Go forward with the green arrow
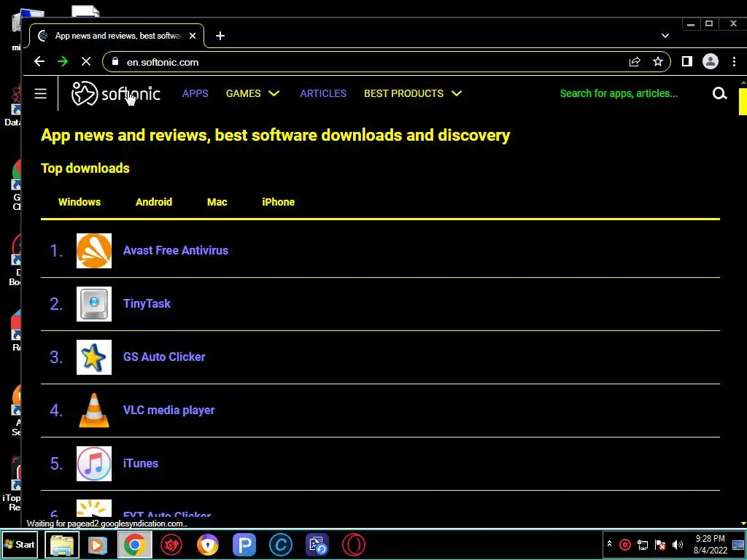 (63, 61)
